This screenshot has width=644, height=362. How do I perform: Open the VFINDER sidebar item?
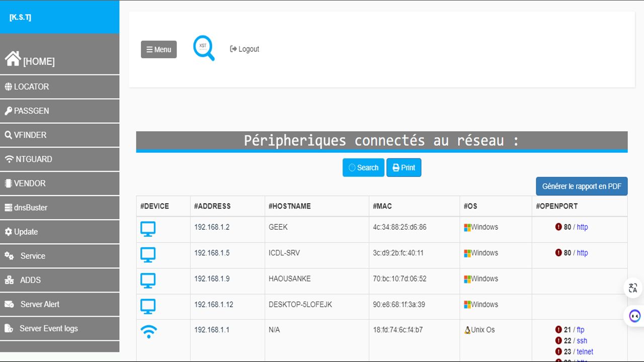(x=59, y=135)
